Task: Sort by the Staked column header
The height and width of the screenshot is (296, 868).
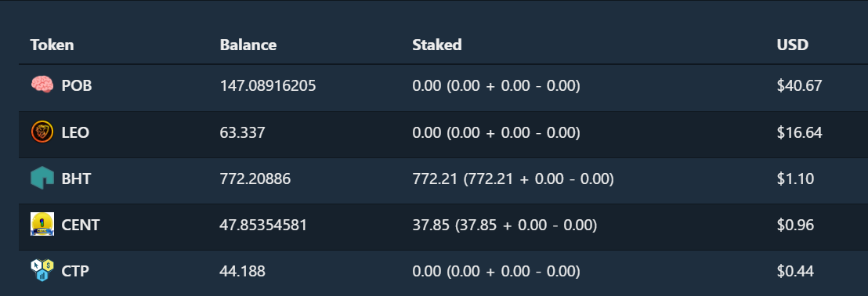Action: [x=437, y=45]
